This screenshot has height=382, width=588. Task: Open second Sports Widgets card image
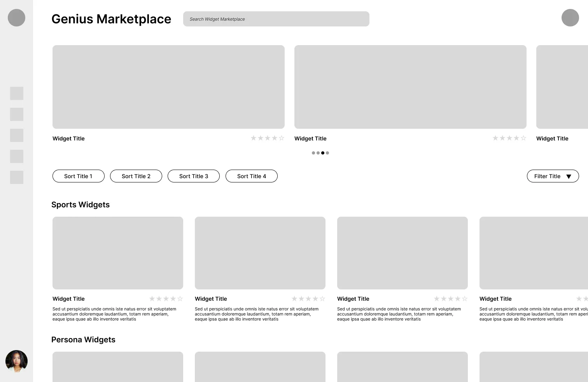pos(260,253)
